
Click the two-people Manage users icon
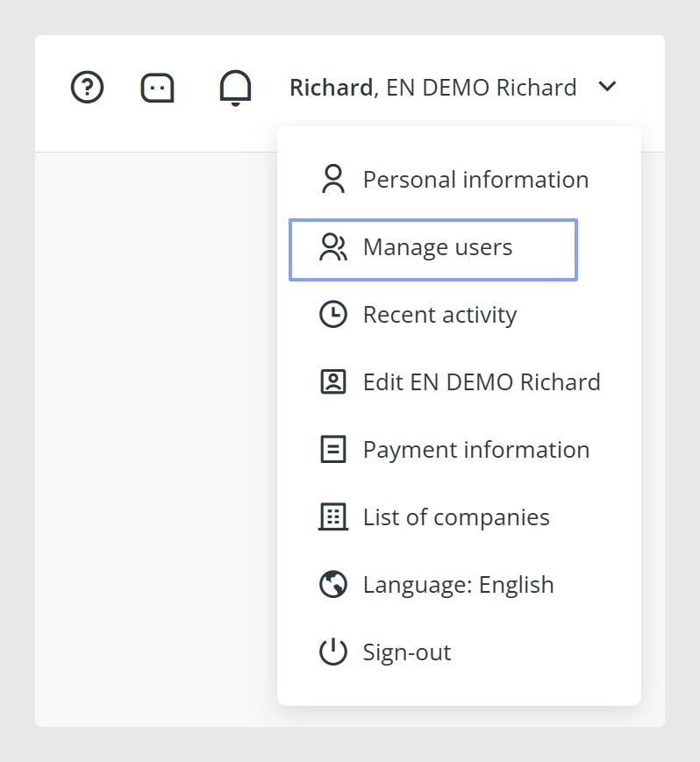tap(333, 247)
